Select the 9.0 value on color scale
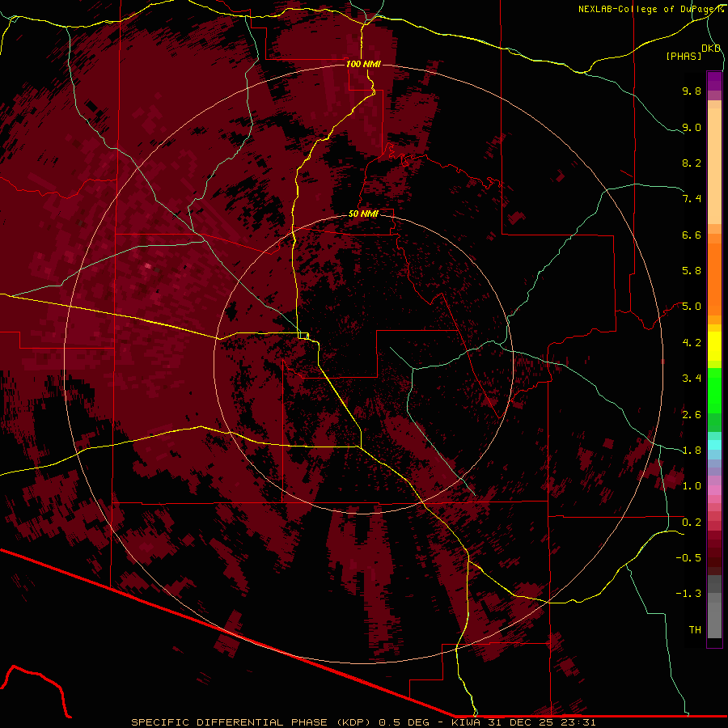The height and width of the screenshot is (728, 728). [692, 127]
